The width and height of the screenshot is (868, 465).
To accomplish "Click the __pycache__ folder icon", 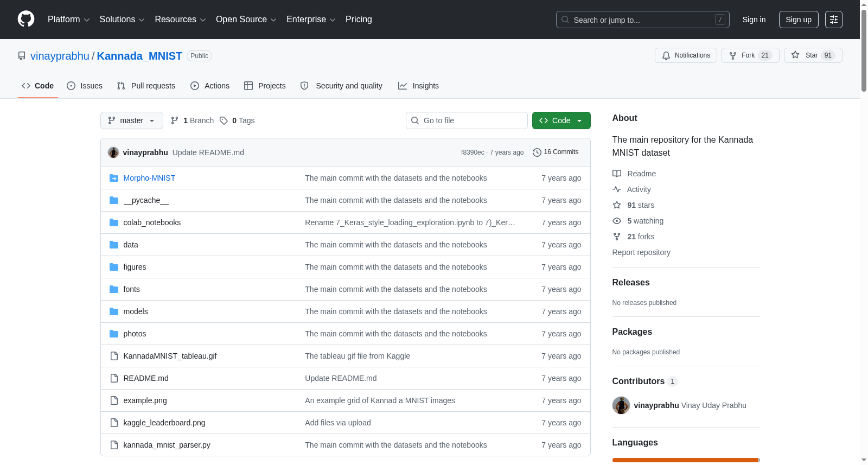I will [114, 200].
